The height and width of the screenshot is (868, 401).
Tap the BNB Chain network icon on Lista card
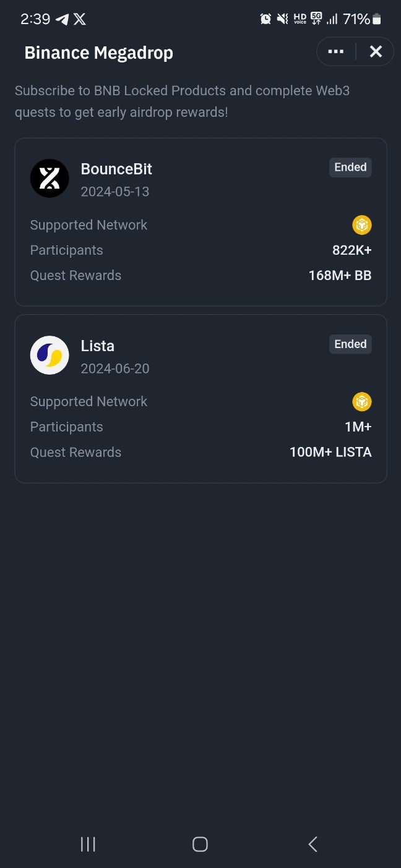click(361, 401)
